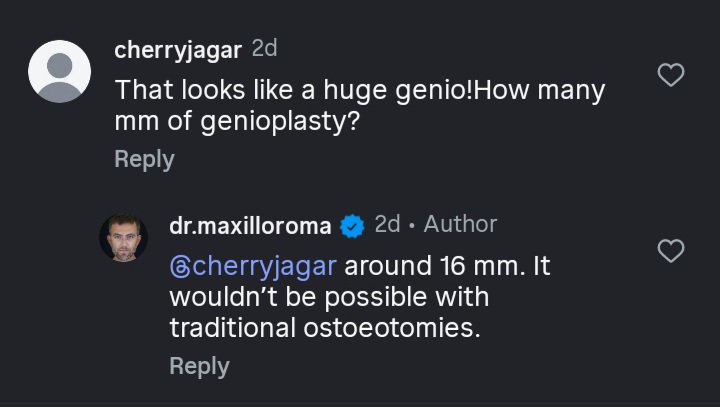Open dr.maxilloroma's profile photo
720x407 pixels.
tap(123, 238)
